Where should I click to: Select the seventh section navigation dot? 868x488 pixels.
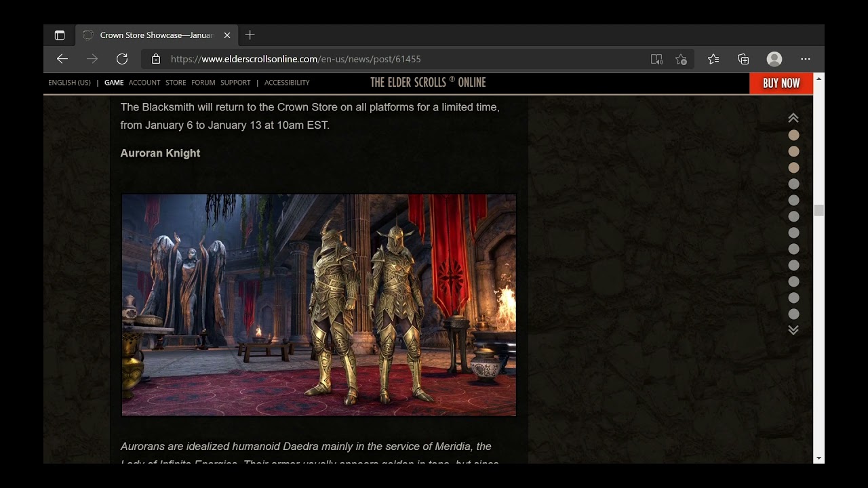tap(793, 232)
